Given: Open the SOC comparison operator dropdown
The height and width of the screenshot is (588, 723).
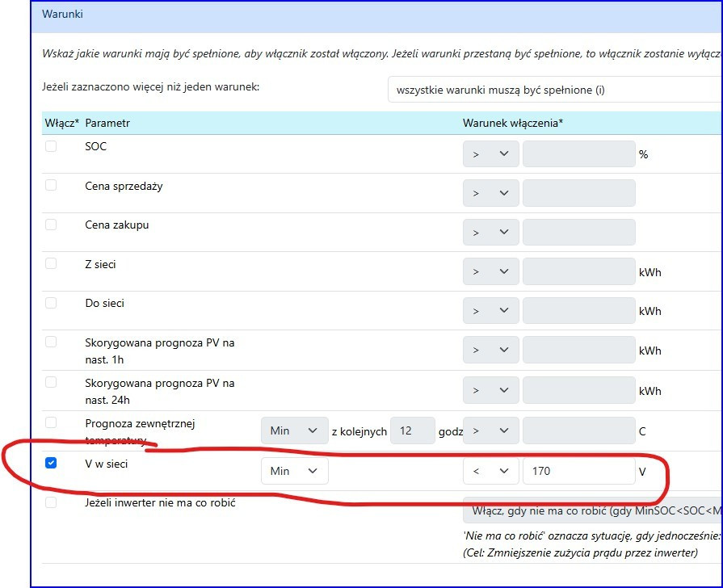Looking at the screenshot, I should 490,154.
